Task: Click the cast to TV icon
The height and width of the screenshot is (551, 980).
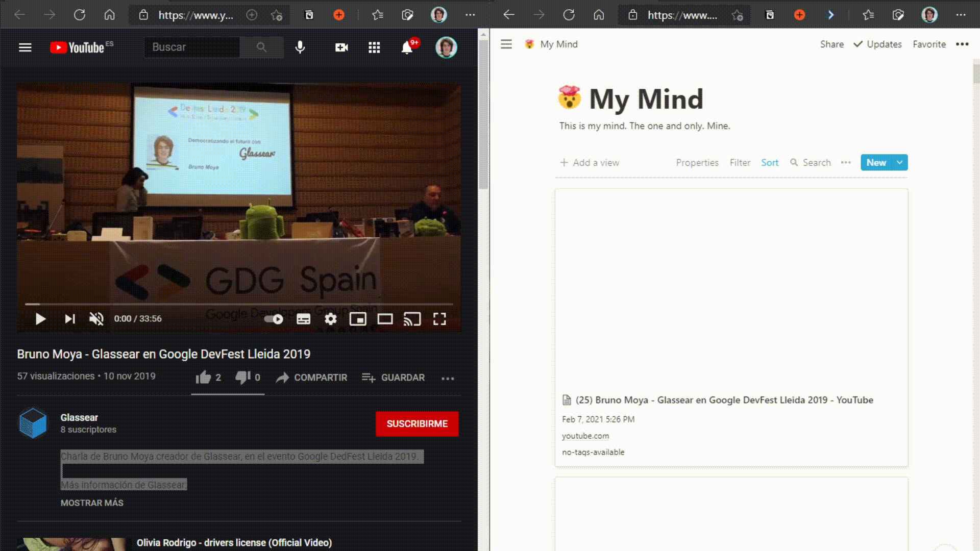Action: (x=412, y=319)
